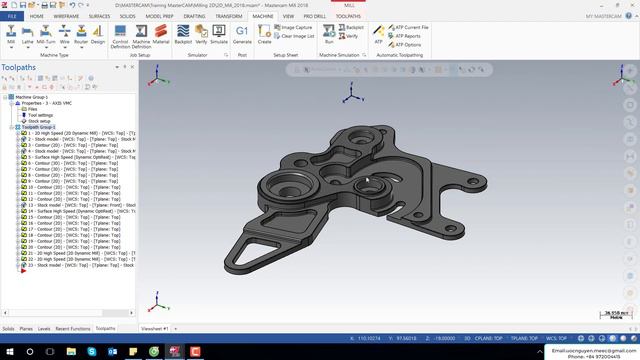Switch to the Solids manager tab
Viewport: 640px width, 360px height.
(x=8, y=329)
